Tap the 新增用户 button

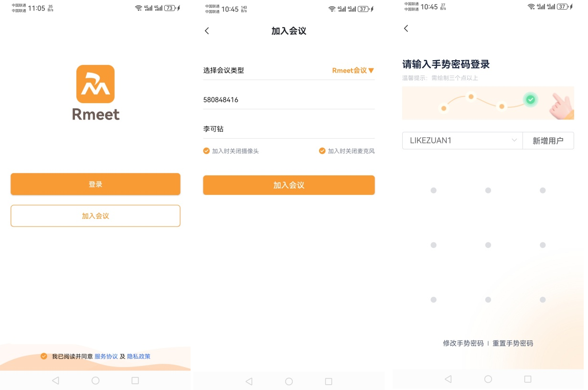coord(548,141)
